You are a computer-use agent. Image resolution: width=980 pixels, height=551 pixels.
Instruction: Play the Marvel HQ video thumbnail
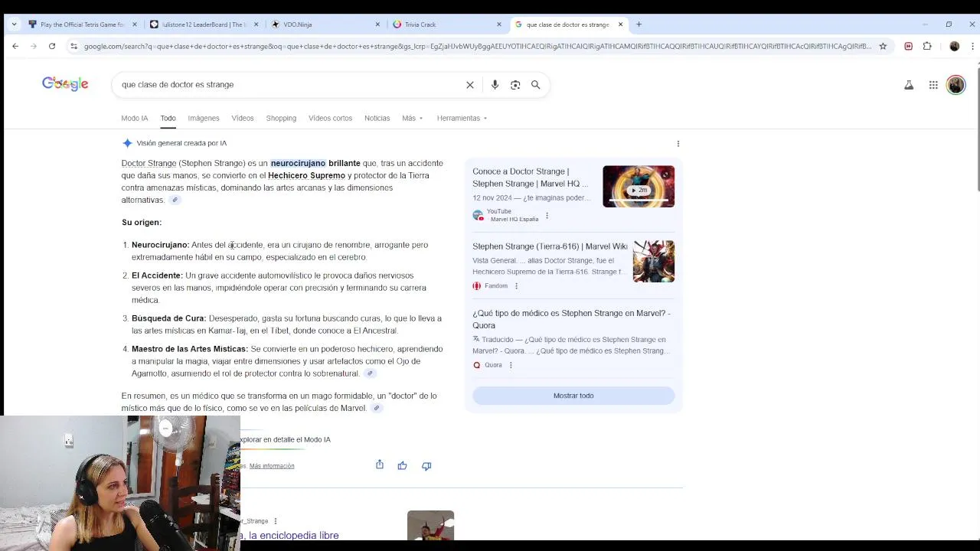(639, 186)
